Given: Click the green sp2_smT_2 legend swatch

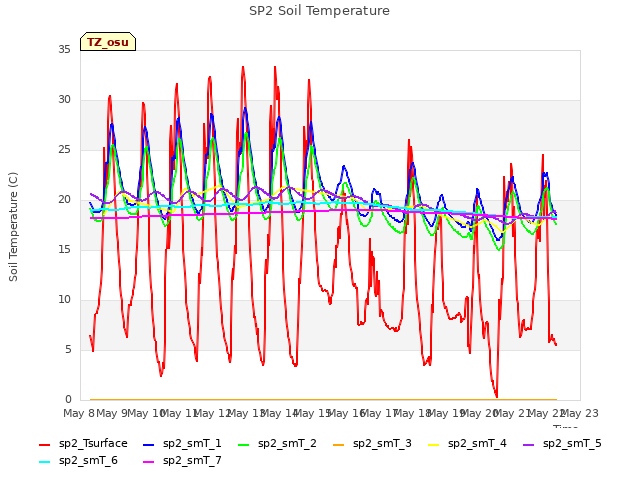Looking at the screenshot, I should (244, 444).
